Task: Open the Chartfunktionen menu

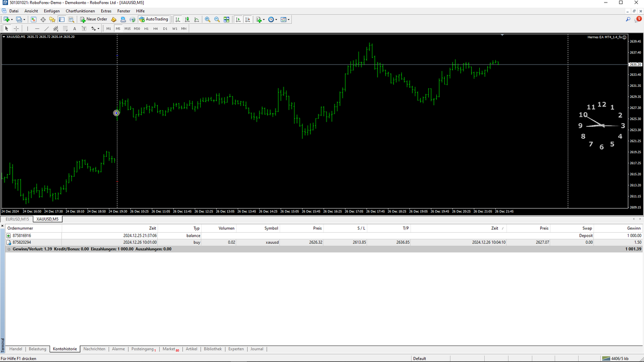Action: click(x=80, y=11)
